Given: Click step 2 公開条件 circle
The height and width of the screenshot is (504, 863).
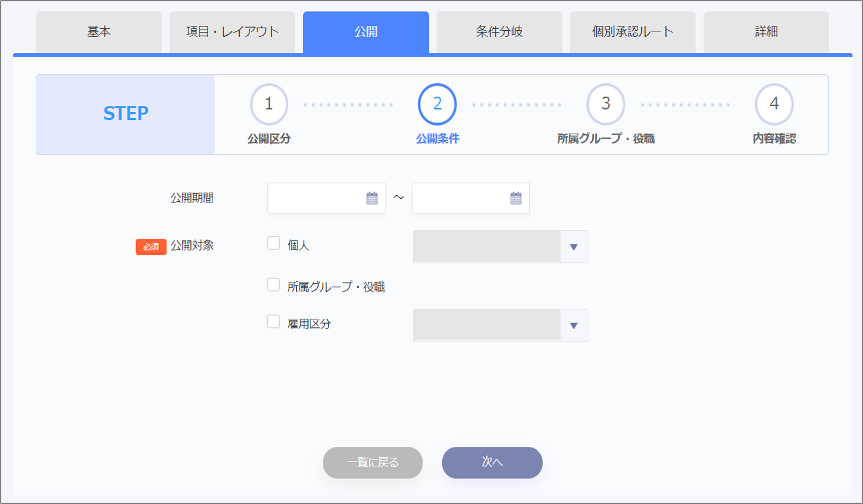Looking at the screenshot, I should pos(437,104).
